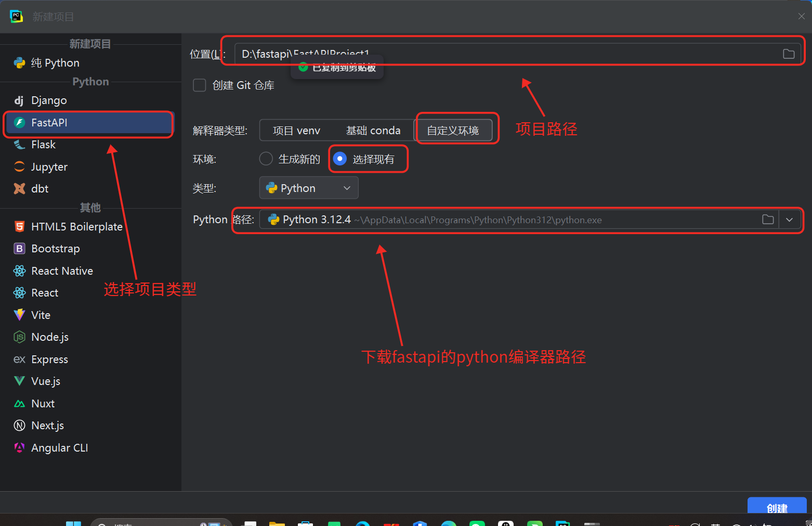Select the 生成新的 environment radio button
This screenshot has width=812, height=526.
coord(266,159)
